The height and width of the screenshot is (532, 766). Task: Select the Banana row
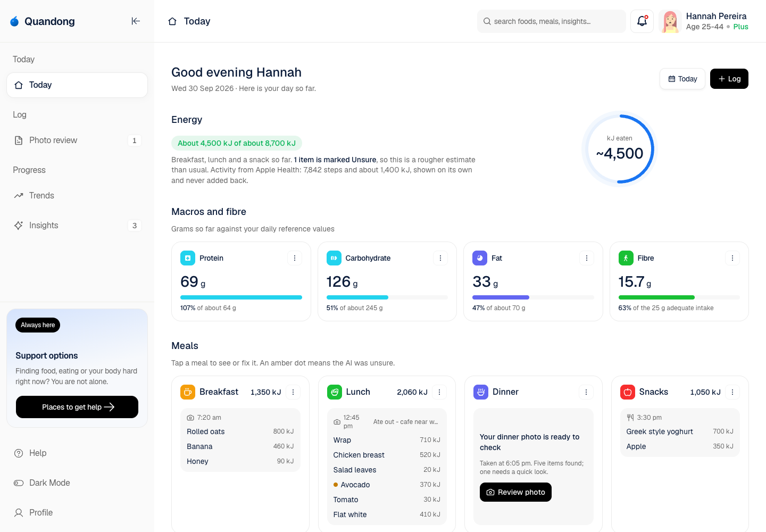point(240,446)
